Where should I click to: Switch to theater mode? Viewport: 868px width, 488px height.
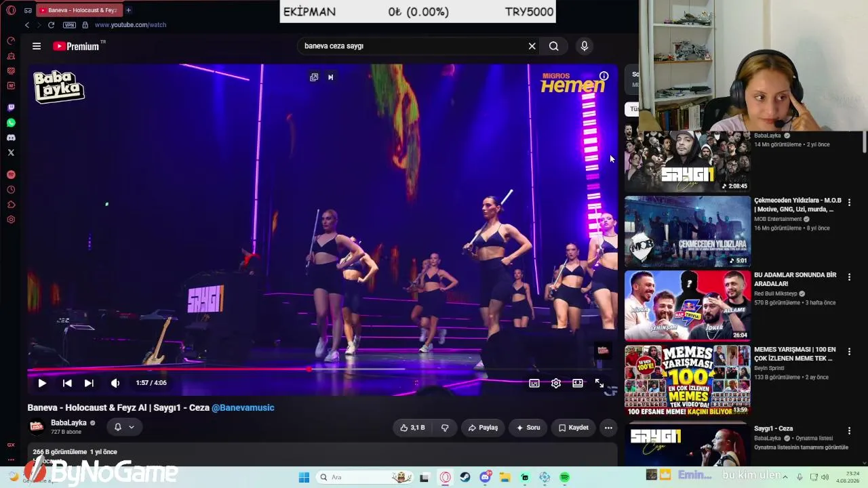coord(578,383)
